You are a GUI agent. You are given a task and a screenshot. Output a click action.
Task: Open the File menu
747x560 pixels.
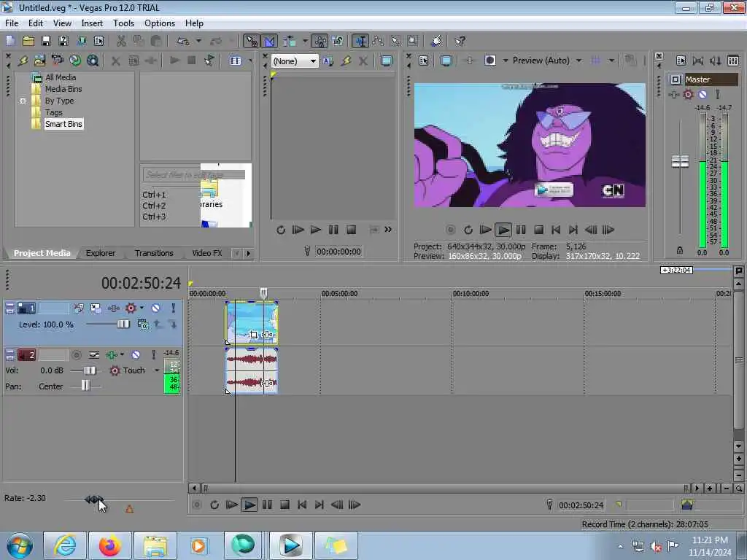coord(12,23)
